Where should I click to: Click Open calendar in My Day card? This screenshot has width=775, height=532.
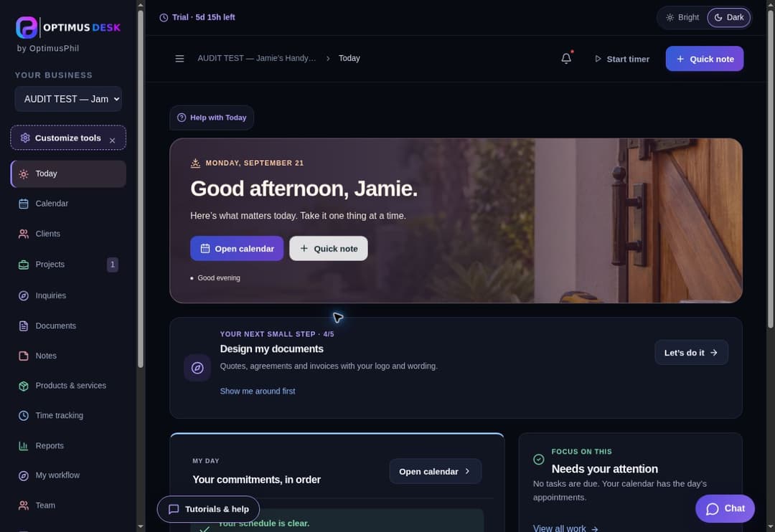[435, 471]
